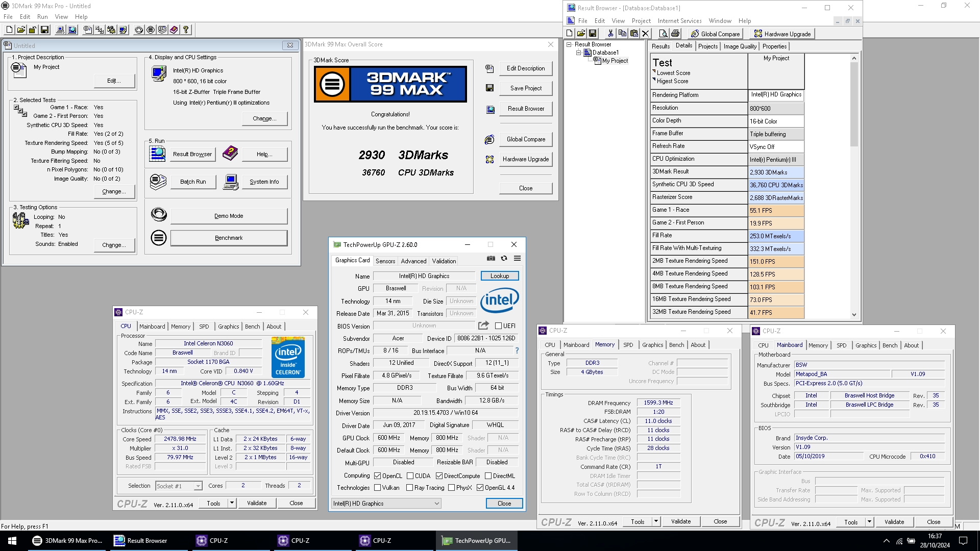Image resolution: width=980 pixels, height=551 pixels.
Task: Toggle Vulkan checkbox in GPU-Z
Action: pos(377,488)
